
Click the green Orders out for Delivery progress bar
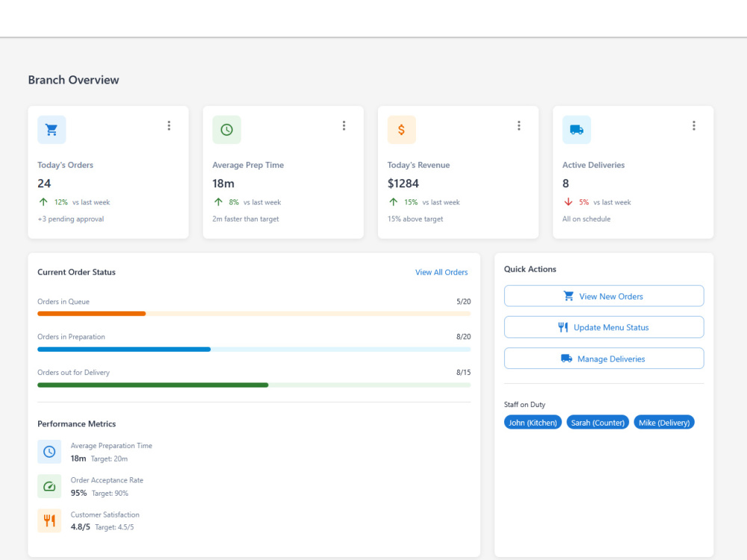click(x=254, y=385)
